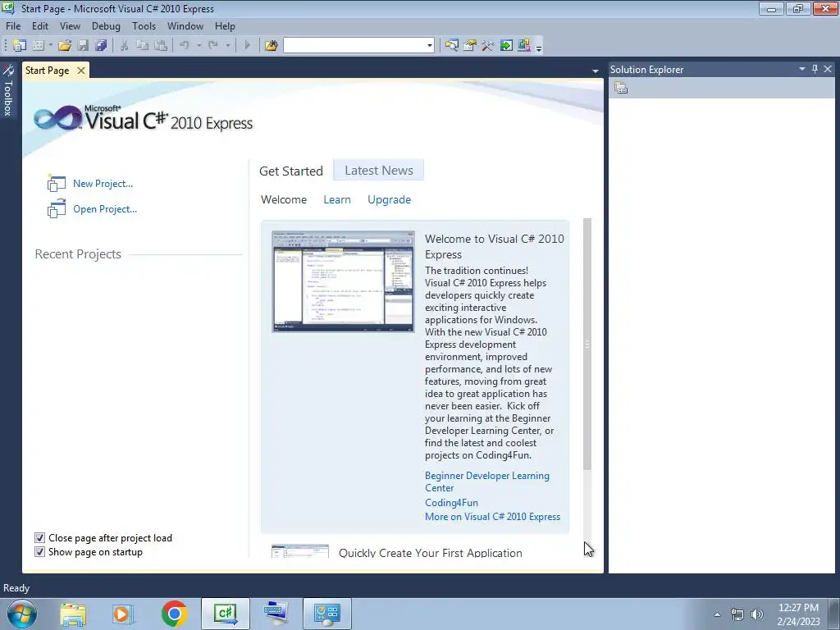Click the Start Debugging play icon

[247, 46]
